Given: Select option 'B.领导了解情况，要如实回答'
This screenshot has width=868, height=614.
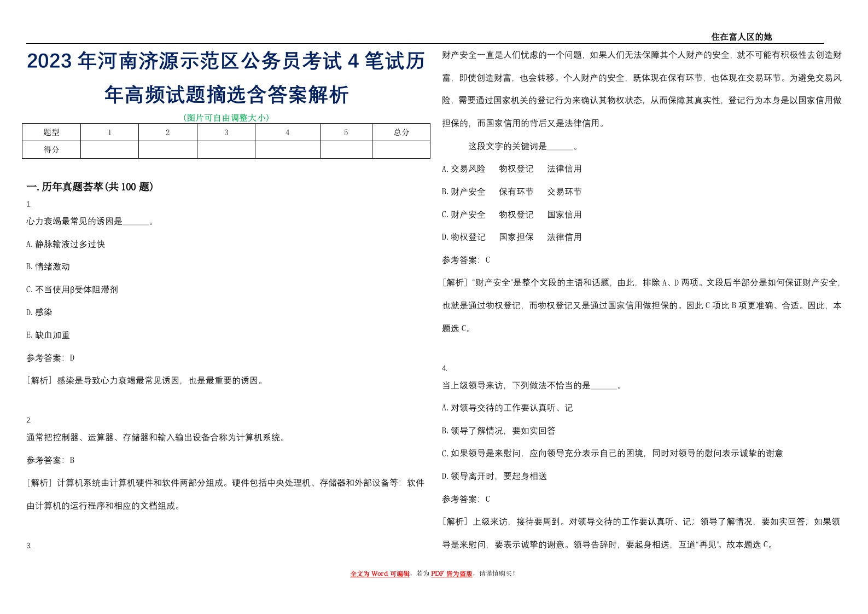Looking at the screenshot, I should [x=499, y=431].
